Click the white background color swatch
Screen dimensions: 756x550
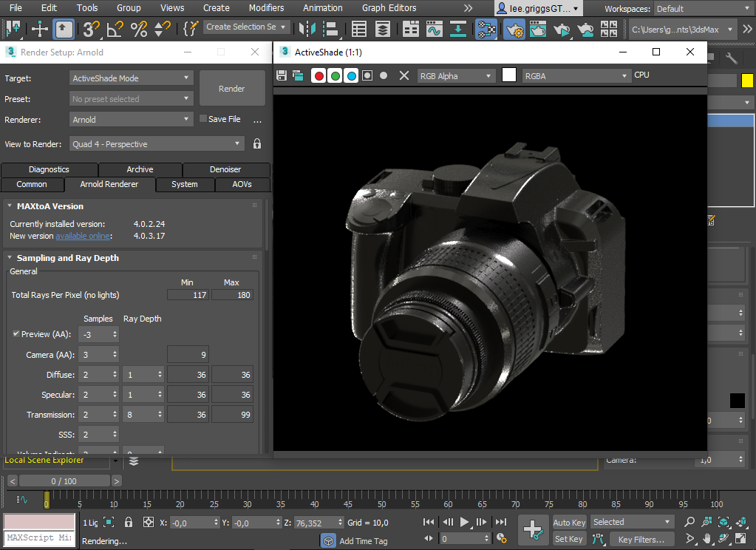coord(508,75)
